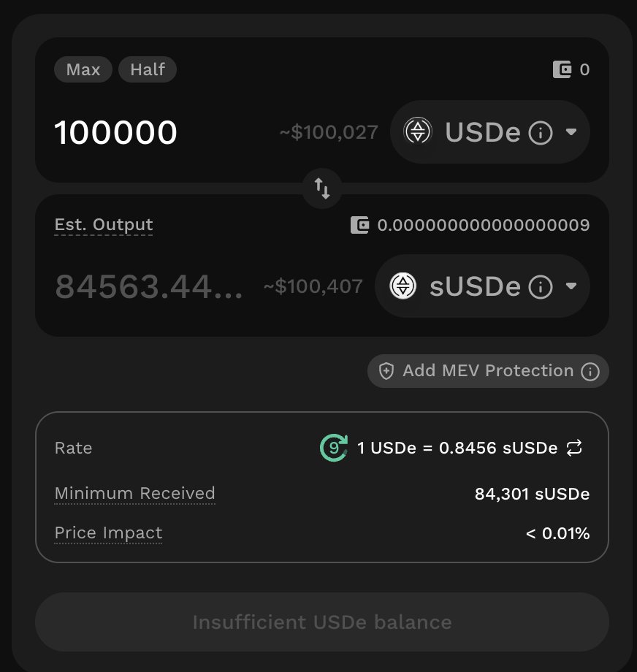Viewport: 637px width, 672px height.
Task: Click the swap tokens direction arrows icon
Action: point(322,188)
